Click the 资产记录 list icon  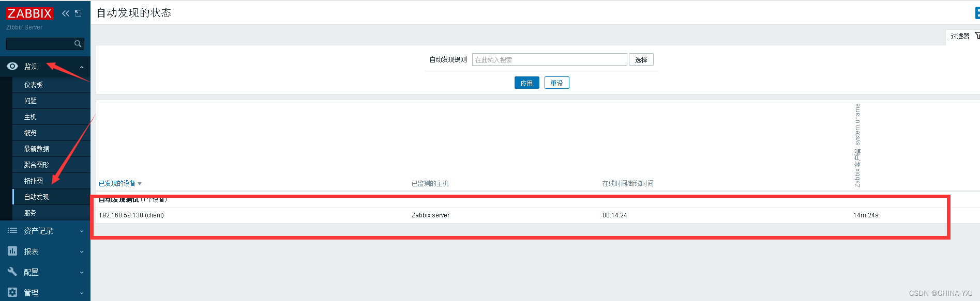pyautogui.click(x=12, y=230)
